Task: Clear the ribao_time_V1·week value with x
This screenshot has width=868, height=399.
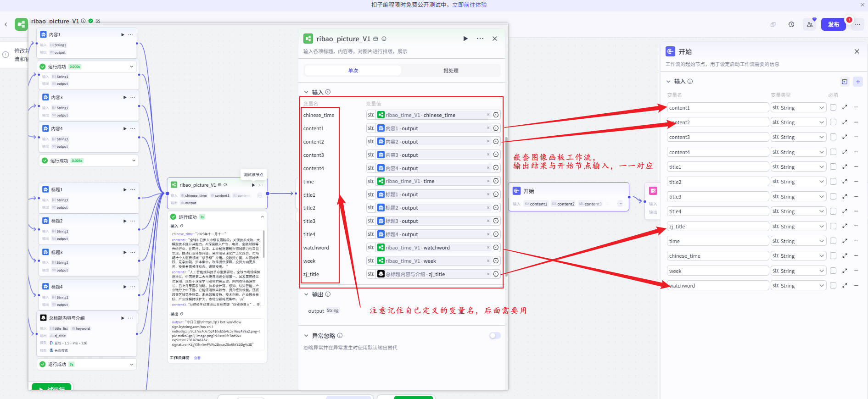Action: tap(488, 260)
